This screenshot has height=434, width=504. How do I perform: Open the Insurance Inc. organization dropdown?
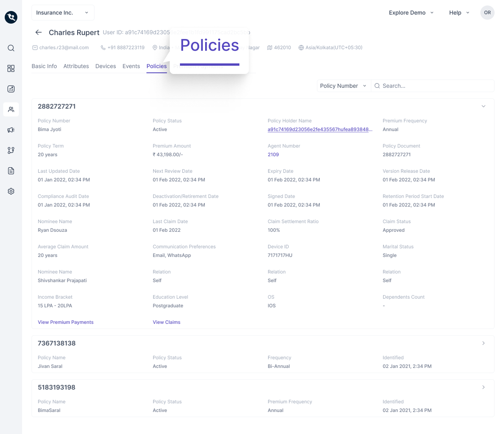[63, 13]
